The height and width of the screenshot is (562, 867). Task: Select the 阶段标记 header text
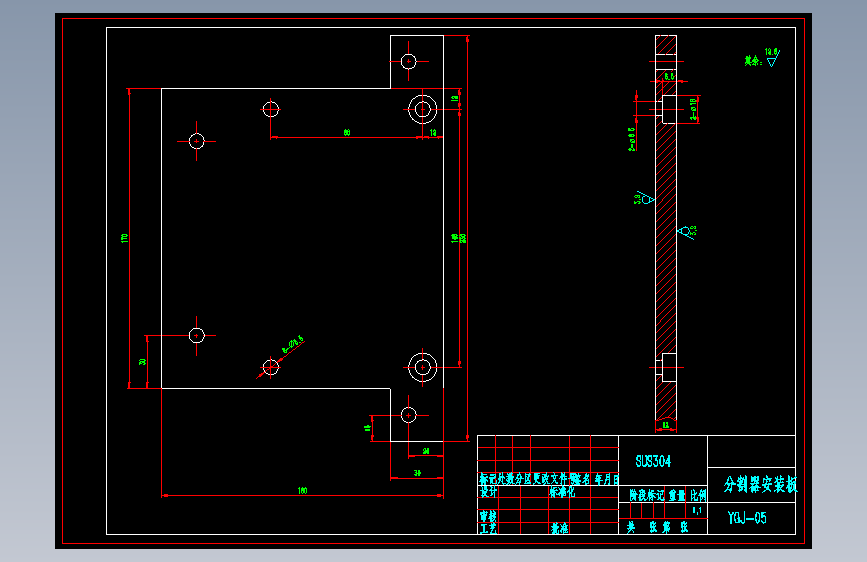click(646, 495)
